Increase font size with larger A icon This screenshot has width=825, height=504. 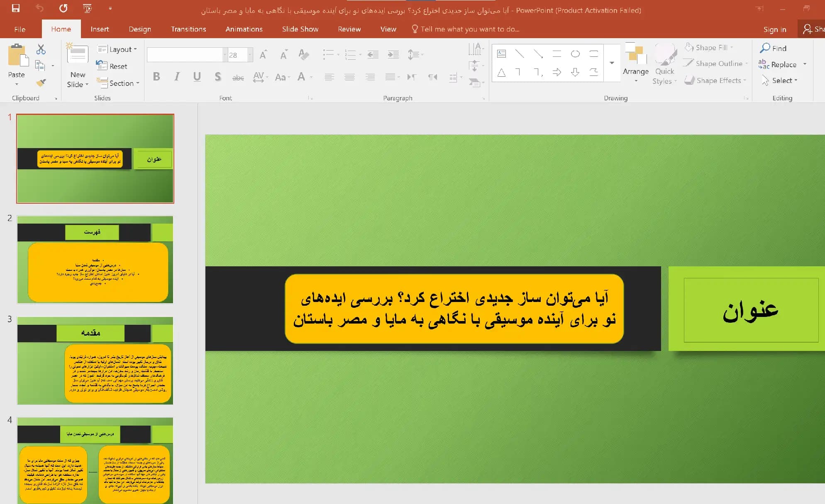[x=263, y=55]
